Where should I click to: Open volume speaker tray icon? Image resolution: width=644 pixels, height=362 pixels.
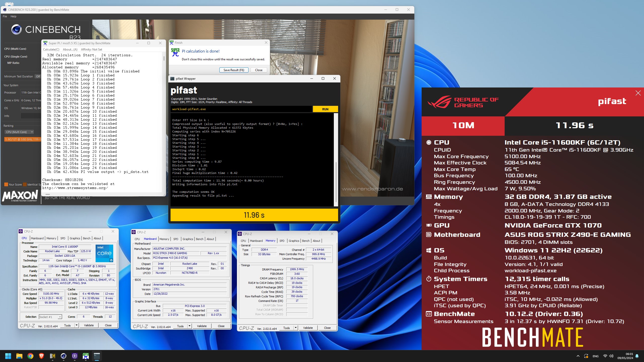[x=611, y=356]
